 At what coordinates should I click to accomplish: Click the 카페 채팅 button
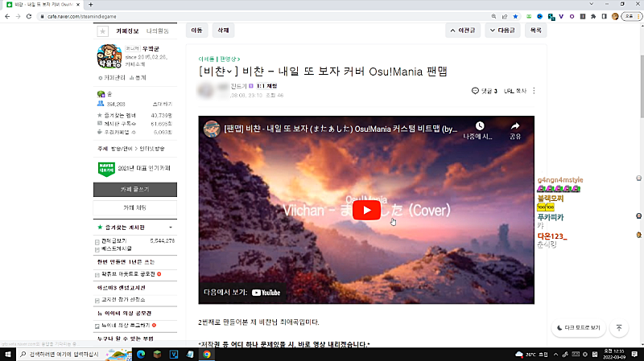click(x=135, y=208)
